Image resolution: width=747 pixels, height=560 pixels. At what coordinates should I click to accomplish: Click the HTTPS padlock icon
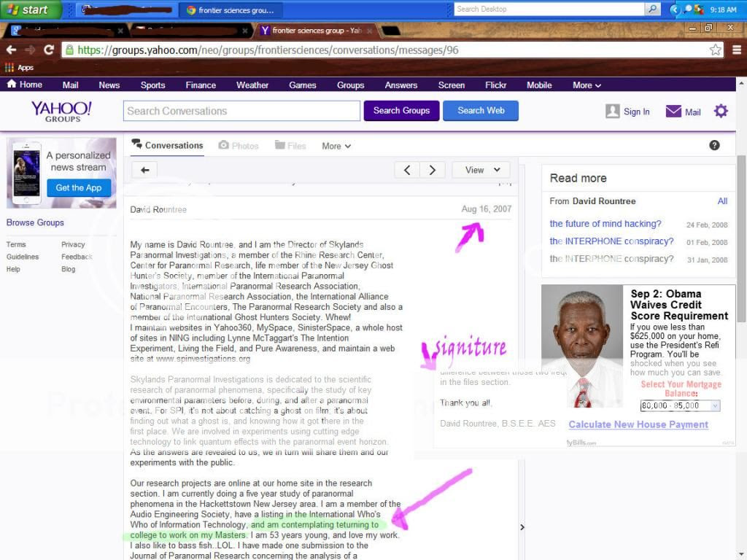(69, 50)
